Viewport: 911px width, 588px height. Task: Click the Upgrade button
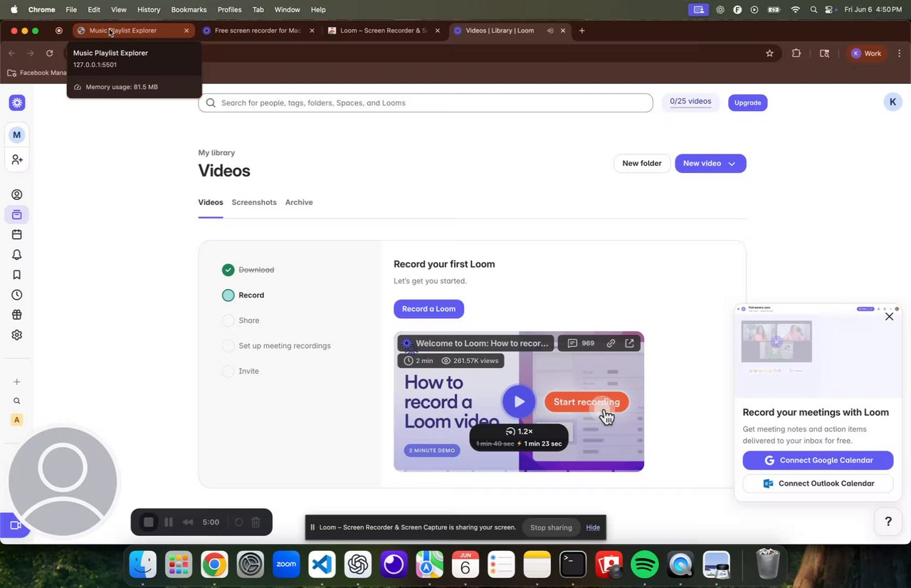click(747, 103)
